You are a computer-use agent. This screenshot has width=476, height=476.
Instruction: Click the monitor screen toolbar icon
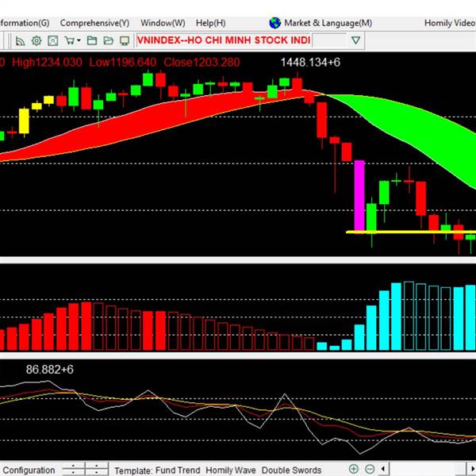pyautogui.click(x=125, y=41)
